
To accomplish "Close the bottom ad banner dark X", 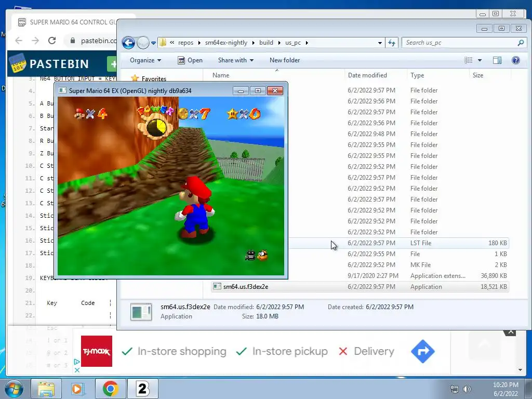I will click(510, 332).
